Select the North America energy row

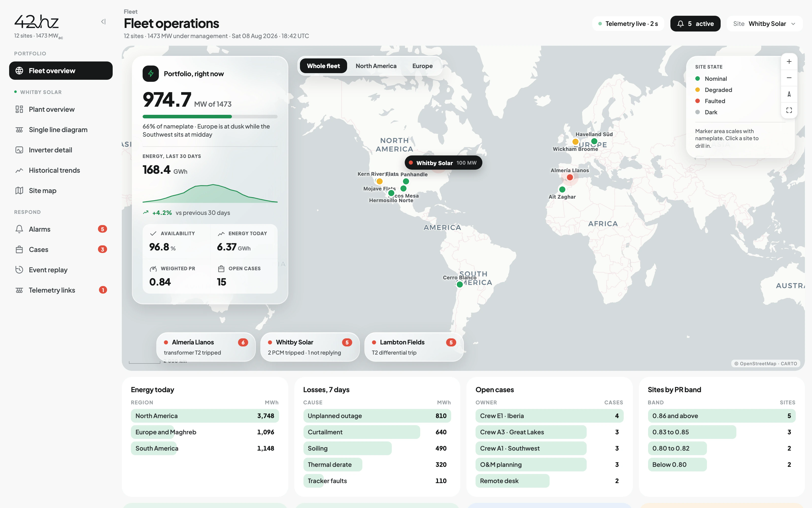pos(205,416)
